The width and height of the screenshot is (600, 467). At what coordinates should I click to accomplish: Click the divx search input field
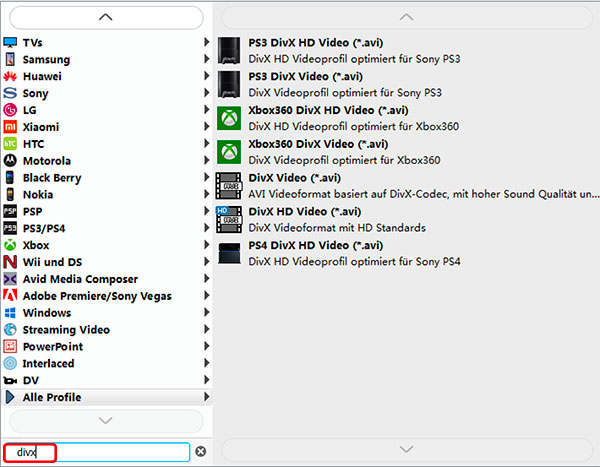pyautogui.click(x=96, y=452)
